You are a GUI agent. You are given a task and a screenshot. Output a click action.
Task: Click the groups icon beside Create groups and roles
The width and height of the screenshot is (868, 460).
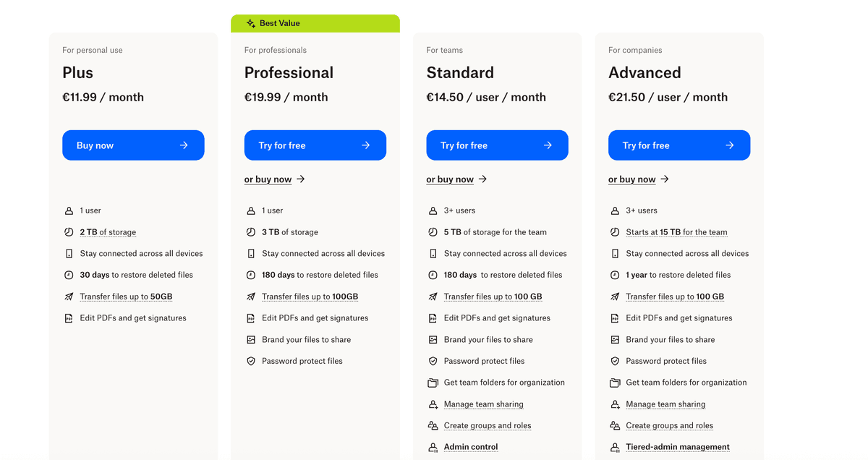pyautogui.click(x=433, y=425)
